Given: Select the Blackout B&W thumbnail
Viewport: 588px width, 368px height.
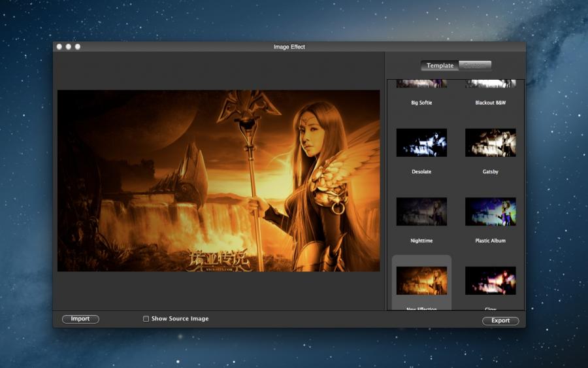Looking at the screenshot, I should pos(491,84).
